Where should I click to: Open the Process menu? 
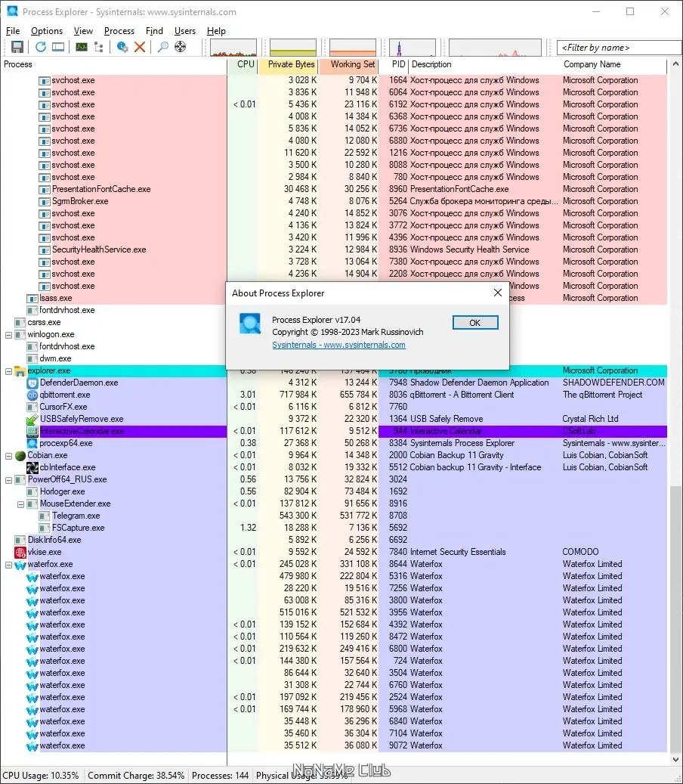119,31
